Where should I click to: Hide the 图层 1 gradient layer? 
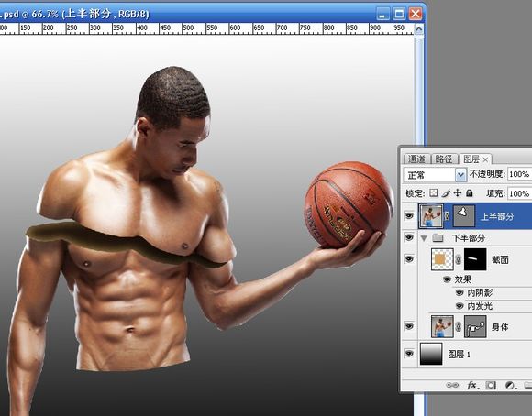point(409,354)
